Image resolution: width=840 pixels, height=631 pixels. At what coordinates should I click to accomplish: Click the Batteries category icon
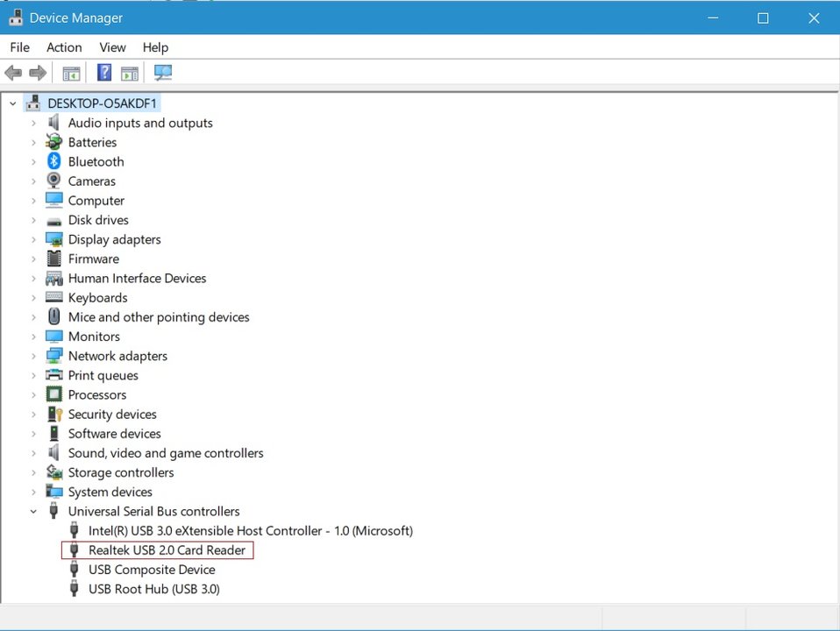click(x=53, y=142)
